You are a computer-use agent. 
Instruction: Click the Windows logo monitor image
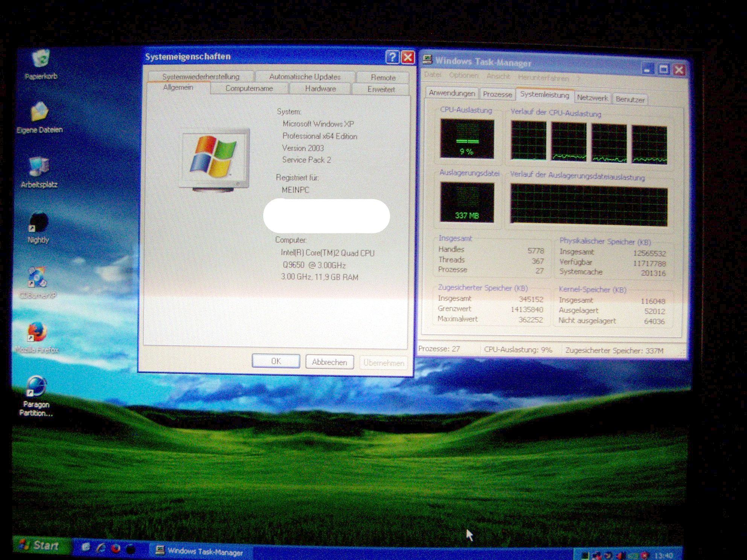point(215,160)
